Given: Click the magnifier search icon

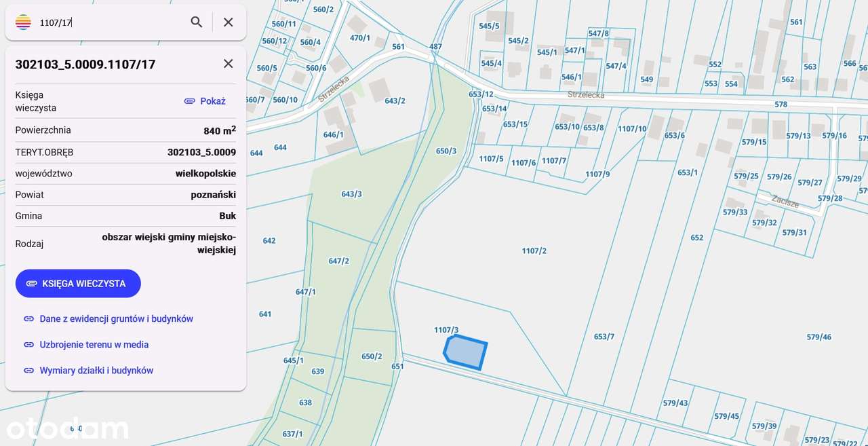Looking at the screenshot, I should (197, 22).
